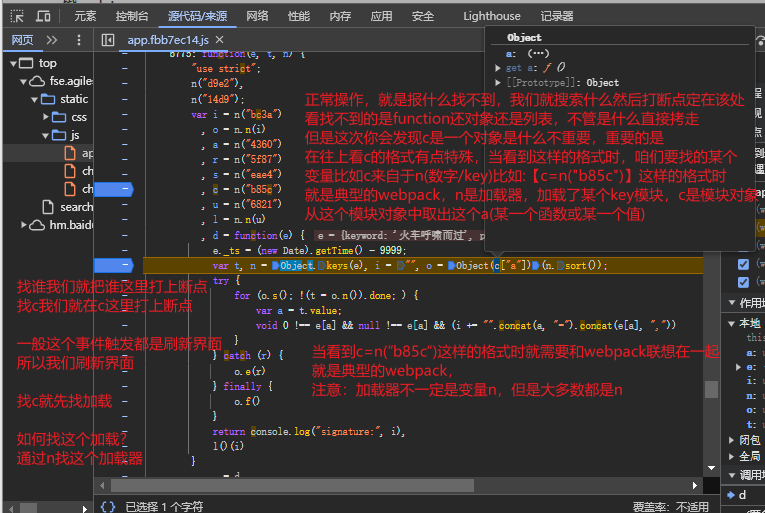
Task: Uncheck the lower breakpoint checkbox in the debugger sidebar
Action: pyautogui.click(x=743, y=282)
